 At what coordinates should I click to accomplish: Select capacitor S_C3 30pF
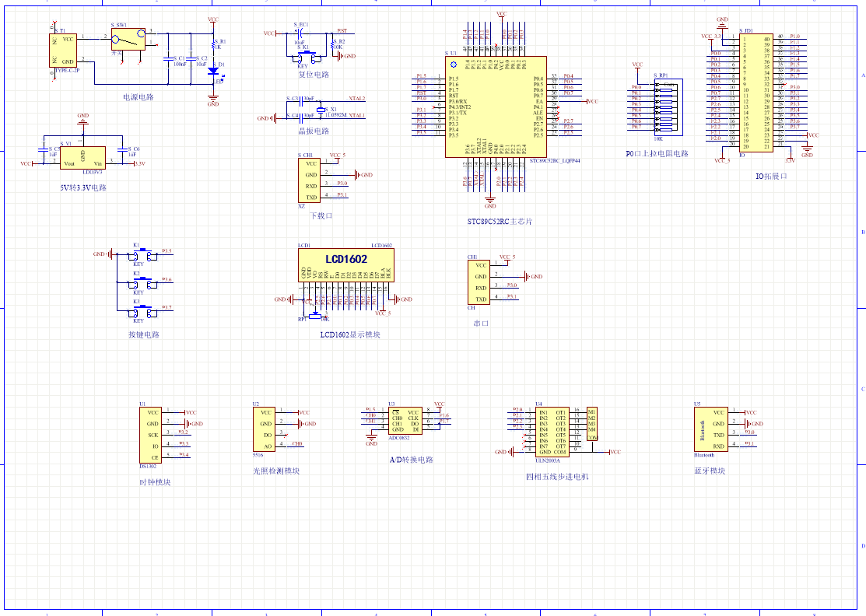(301, 102)
